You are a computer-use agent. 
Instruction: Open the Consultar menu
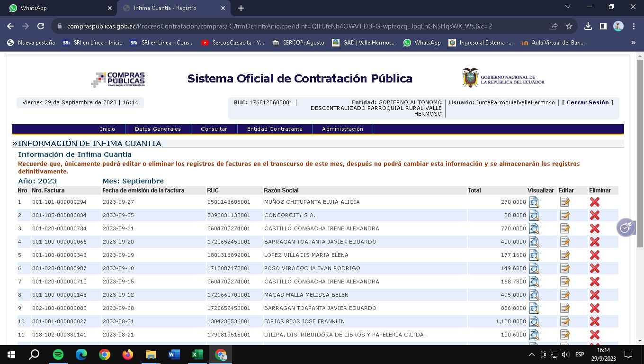pos(214,129)
